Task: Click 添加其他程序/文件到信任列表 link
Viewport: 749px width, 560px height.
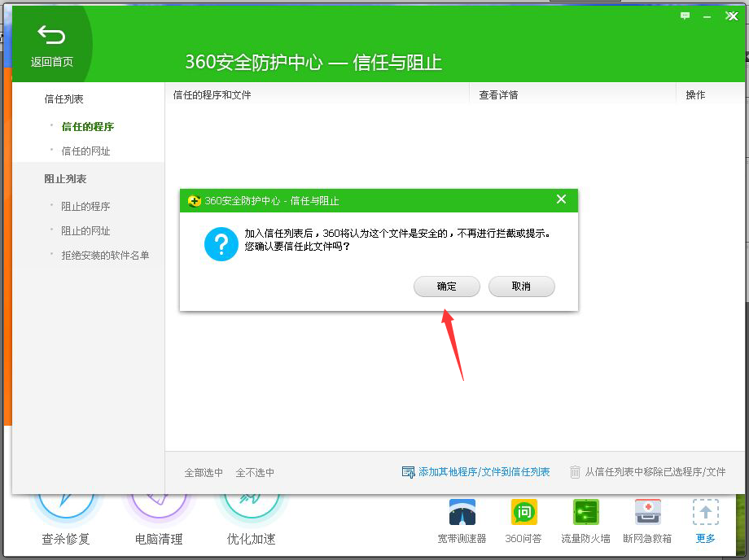Action: click(484, 471)
